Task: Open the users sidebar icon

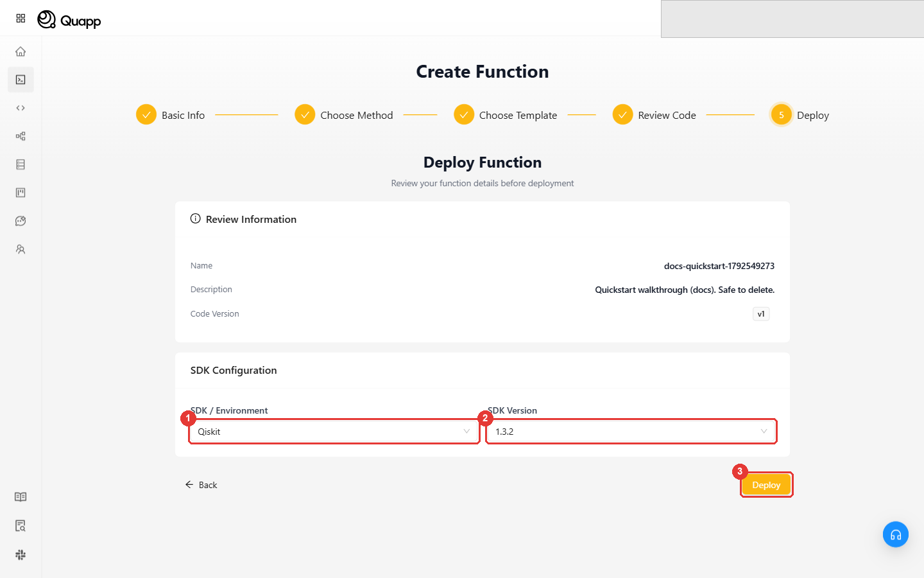Action: pos(21,249)
